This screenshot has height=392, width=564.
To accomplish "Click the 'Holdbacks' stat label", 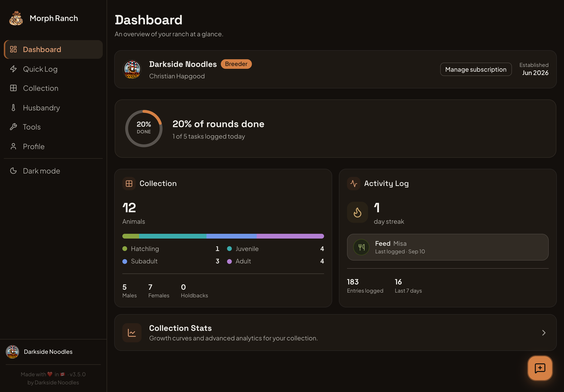I will coord(194,295).
